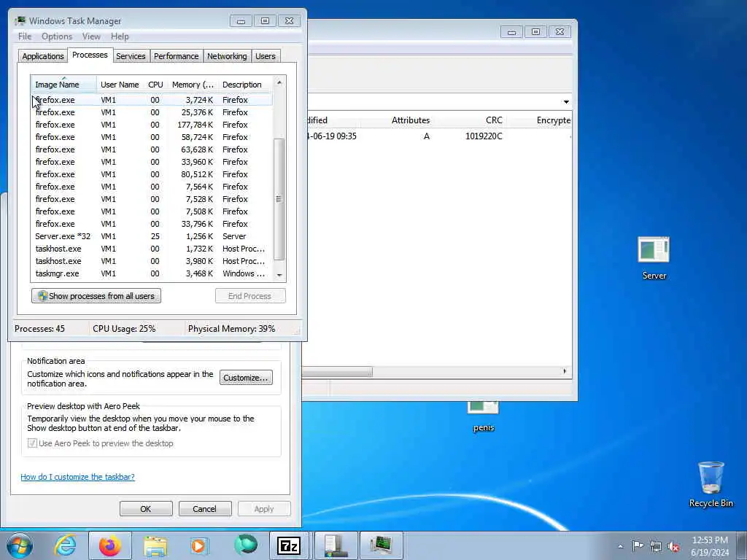Click right arrow of 7-Zip horizontal scrollbar

pos(565,371)
